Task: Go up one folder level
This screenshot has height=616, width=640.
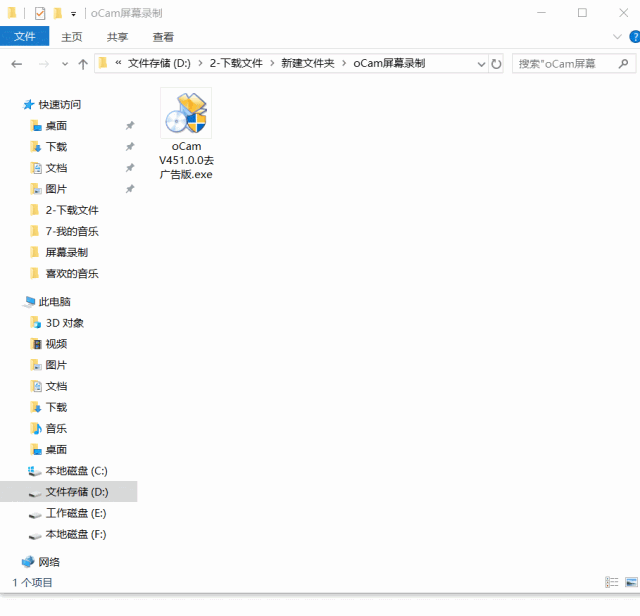Action: [x=83, y=64]
